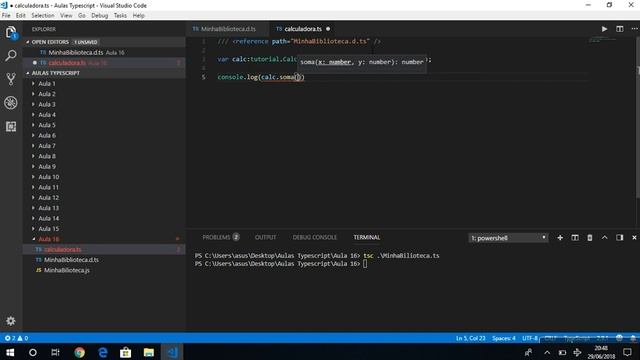This screenshot has height=360, width=640.
Task: Open the Help menu
Action: [138, 16]
